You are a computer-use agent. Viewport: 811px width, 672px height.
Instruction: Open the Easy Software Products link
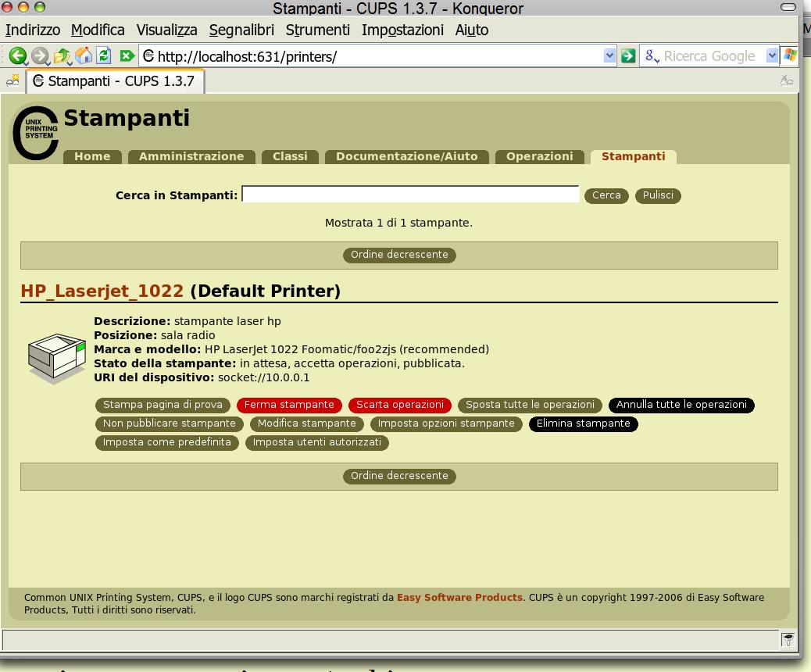click(x=460, y=598)
